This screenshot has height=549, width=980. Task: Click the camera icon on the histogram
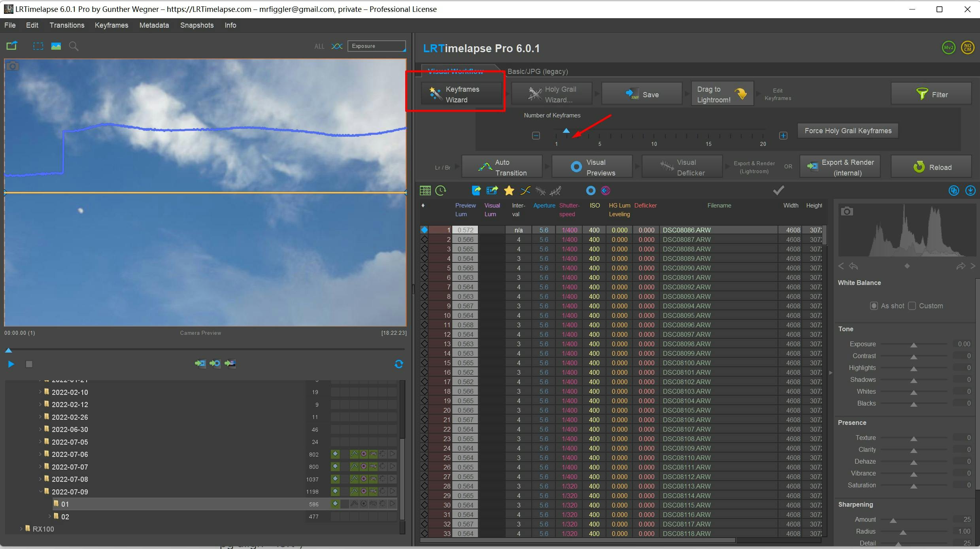(x=847, y=211)
